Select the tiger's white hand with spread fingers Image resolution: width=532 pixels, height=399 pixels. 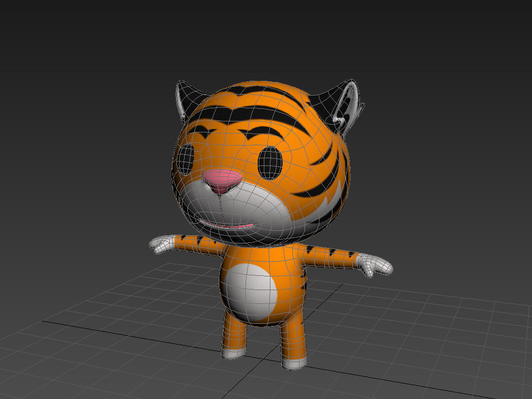375,265
